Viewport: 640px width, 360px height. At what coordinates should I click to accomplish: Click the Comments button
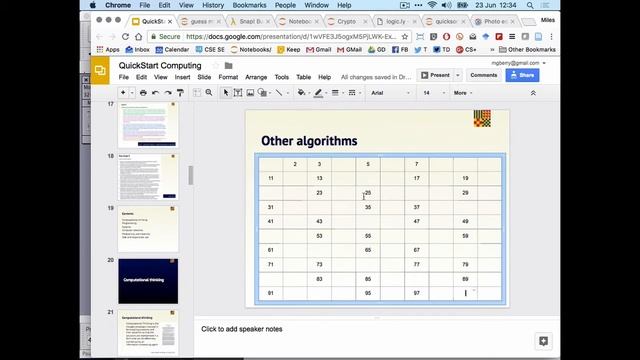tap(484, 75)
